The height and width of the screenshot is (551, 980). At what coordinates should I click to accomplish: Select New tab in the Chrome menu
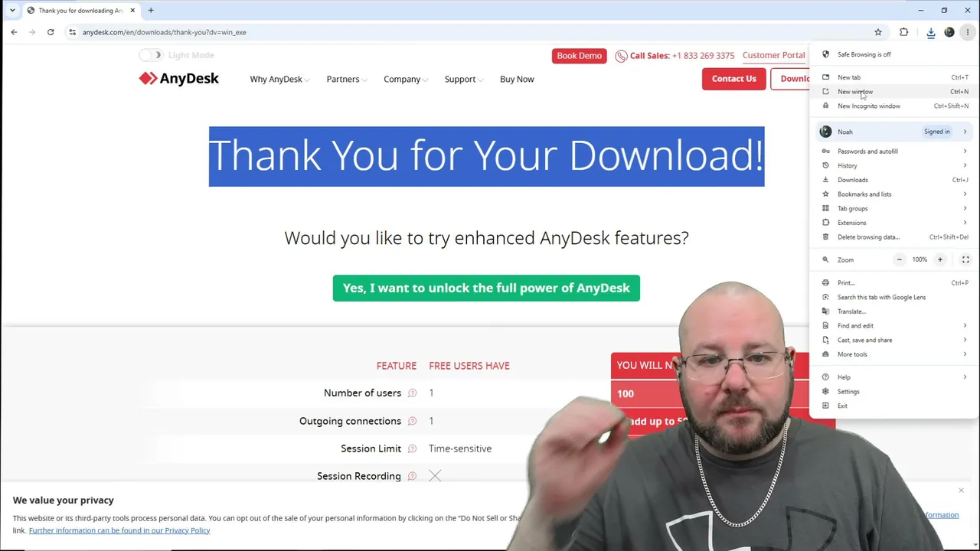point(893,77)
